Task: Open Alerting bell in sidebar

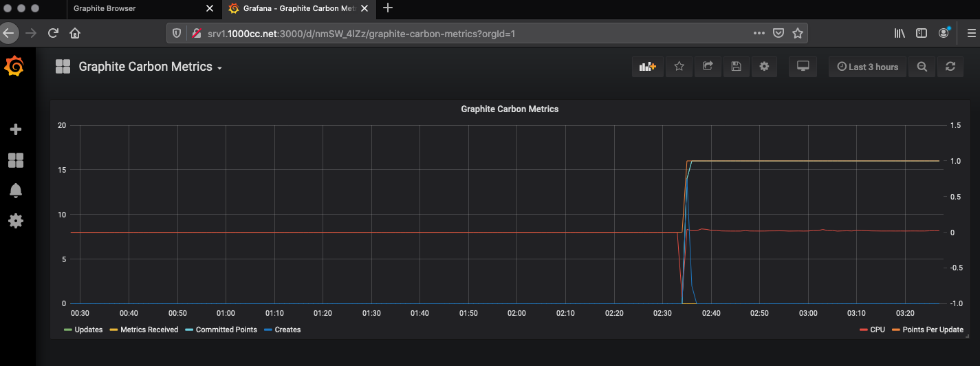Action: click(x=15, y=191)
